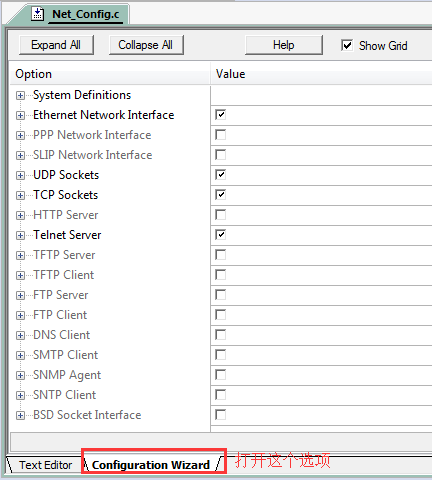Select the SNMP Agent label
This screenshot has width=432, height=480.
67,375
